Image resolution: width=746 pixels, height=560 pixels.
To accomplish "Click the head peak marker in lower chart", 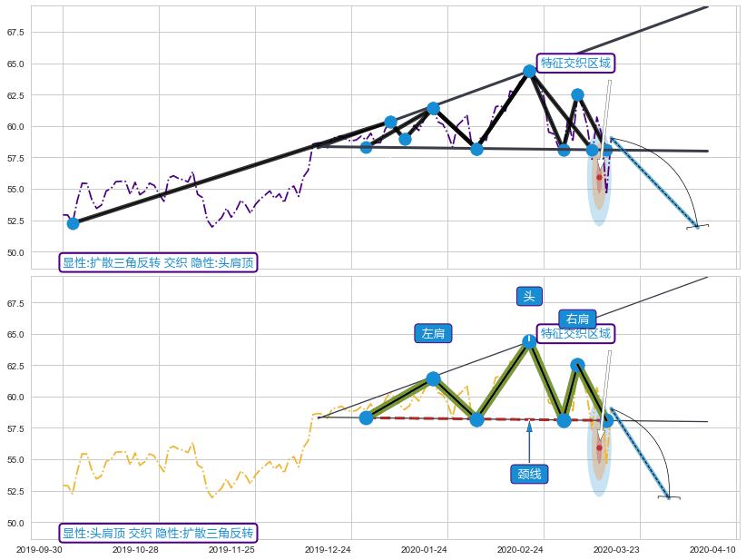I will coord(529,342).
